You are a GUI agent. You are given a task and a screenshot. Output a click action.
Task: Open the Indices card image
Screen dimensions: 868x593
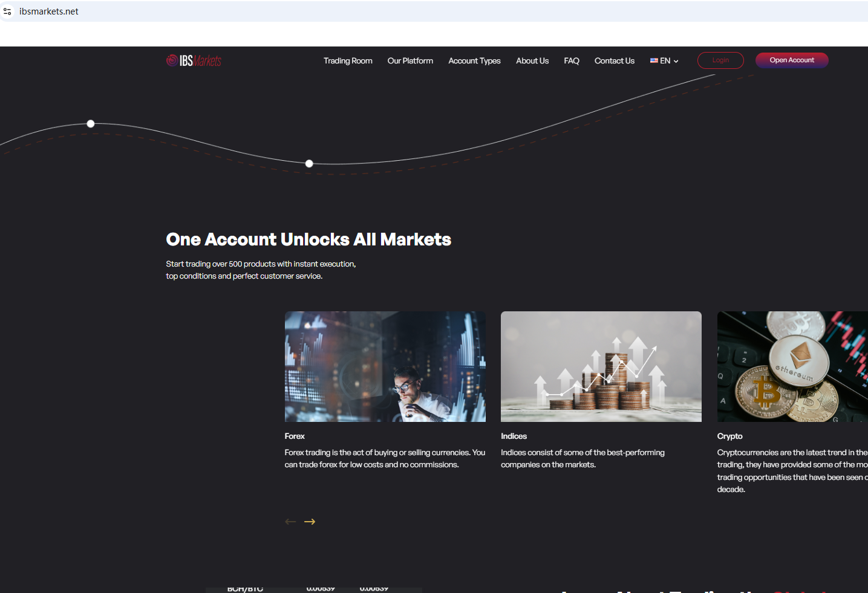point(601,366)
